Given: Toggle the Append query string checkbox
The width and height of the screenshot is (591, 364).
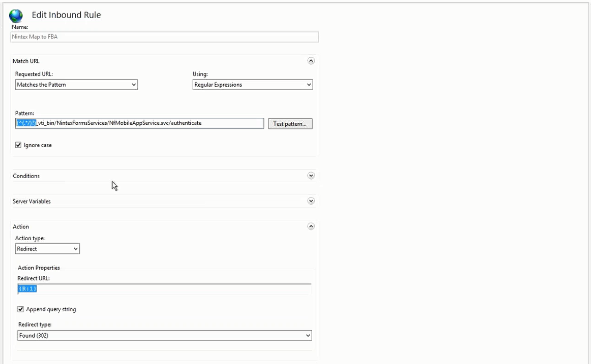Looking at the screenshot, I should click(x=21, y=309).
